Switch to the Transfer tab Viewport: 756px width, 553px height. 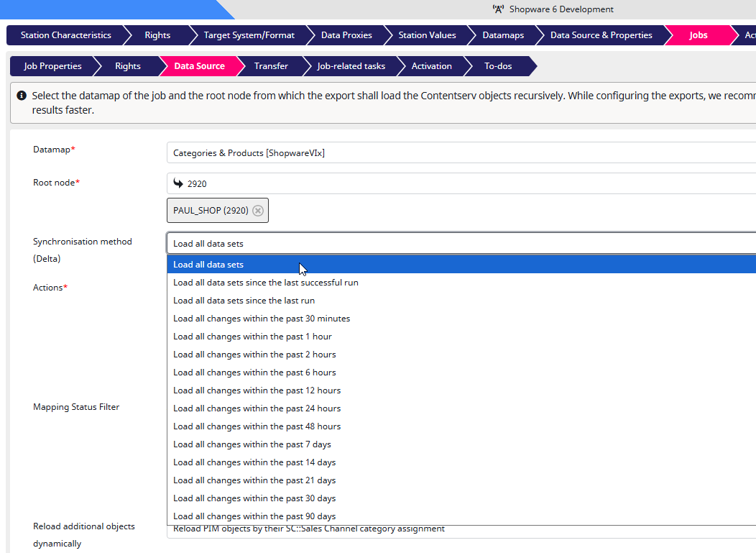coord(271,66)
